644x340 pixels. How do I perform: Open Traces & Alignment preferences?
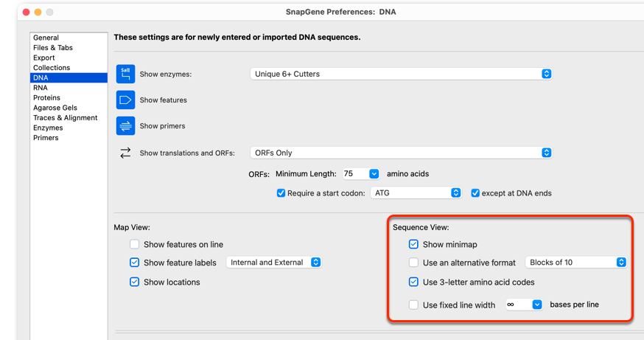[69, 117]
